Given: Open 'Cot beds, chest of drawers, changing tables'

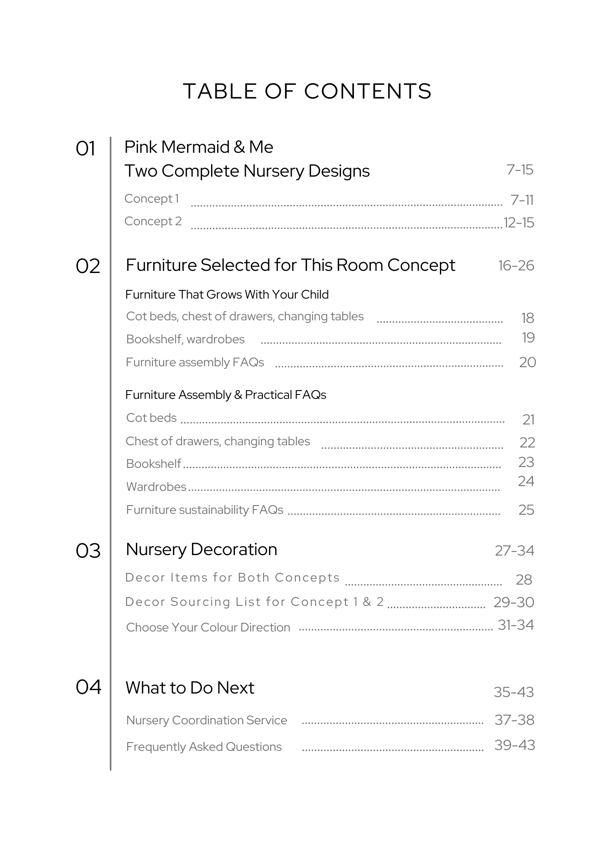Looking at the screenshot, I should coord(244,316).
